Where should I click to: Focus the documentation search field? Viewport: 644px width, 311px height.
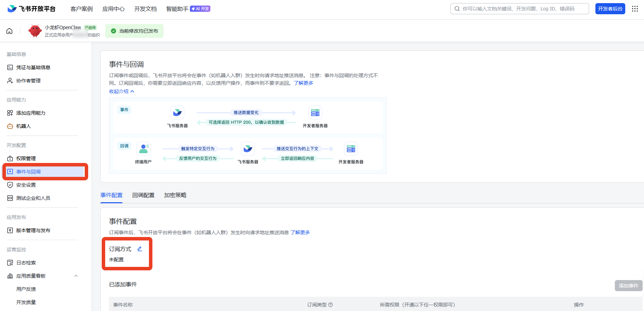(521, 9)
